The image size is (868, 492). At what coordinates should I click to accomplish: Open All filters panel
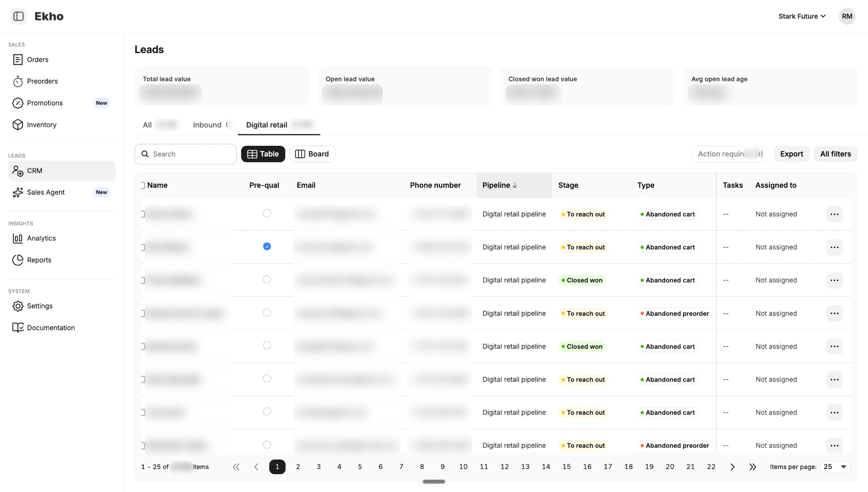835,154
